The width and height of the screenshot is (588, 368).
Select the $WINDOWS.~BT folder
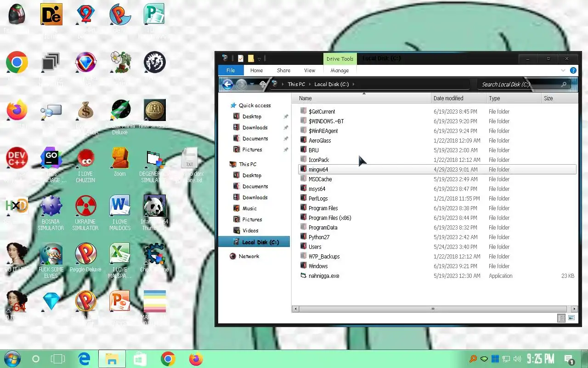(x=326, y=121)
